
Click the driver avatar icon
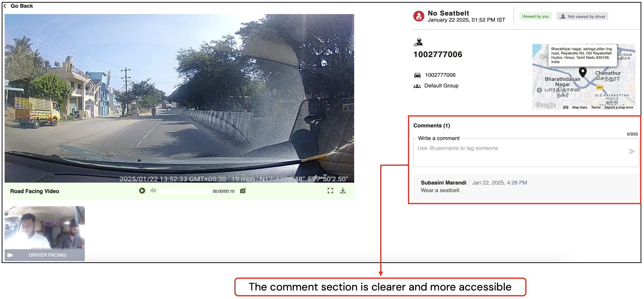[418, 42]
